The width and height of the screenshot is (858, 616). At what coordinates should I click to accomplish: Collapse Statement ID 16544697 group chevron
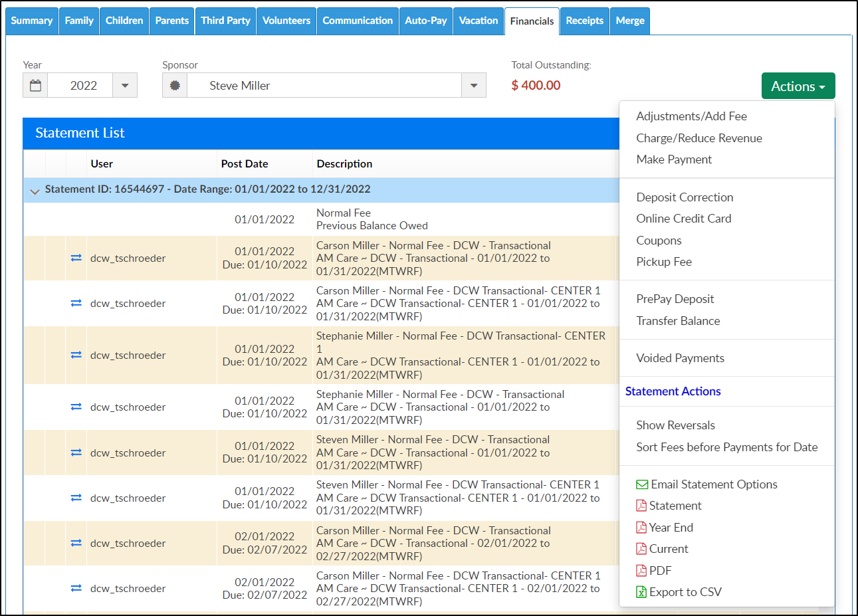pyautogui.click(x=35, y=191)
